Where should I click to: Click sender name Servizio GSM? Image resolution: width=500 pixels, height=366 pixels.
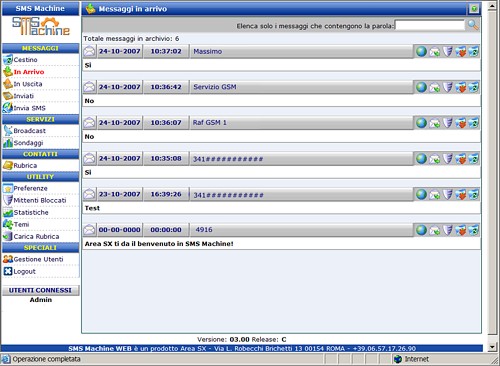pos(215,87)
